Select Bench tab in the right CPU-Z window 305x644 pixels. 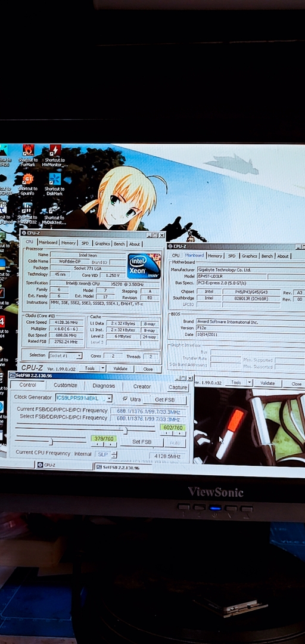pos(267,256)
